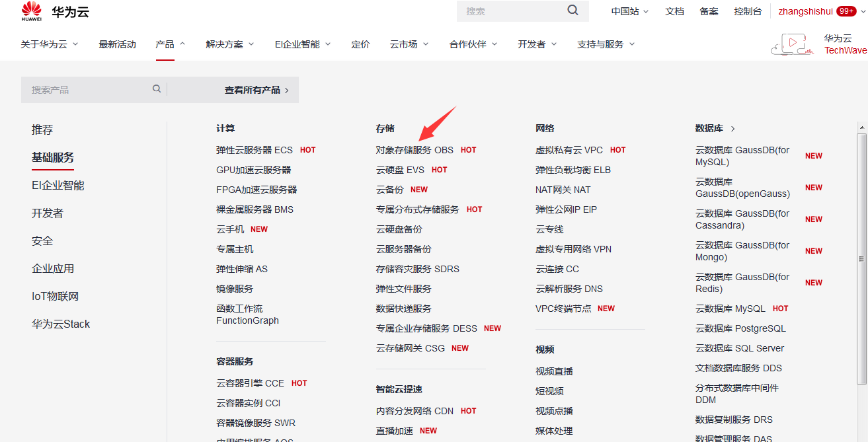Open the 备案 link

pos(709,11)
